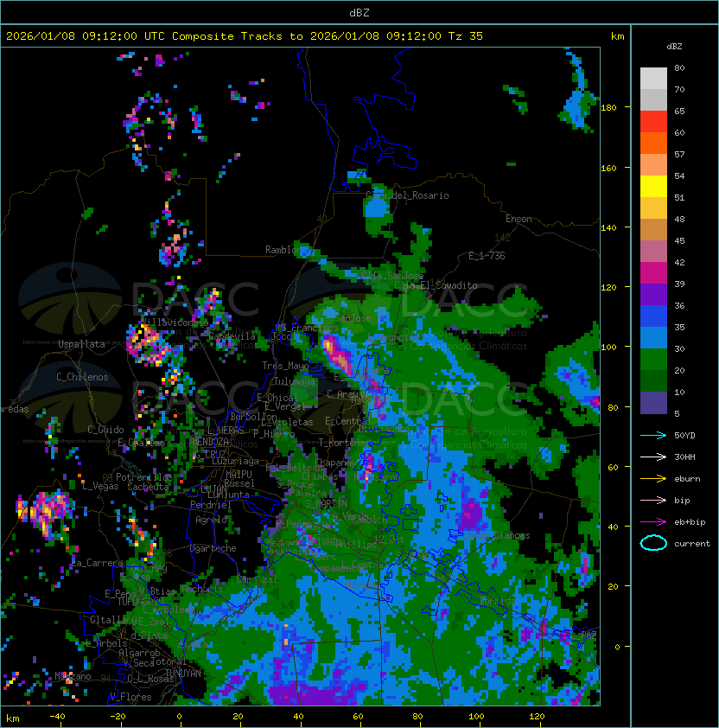Click the 'V_Flores' map label
This screenshot has height=728, width=719.
(x=130, y=697)
